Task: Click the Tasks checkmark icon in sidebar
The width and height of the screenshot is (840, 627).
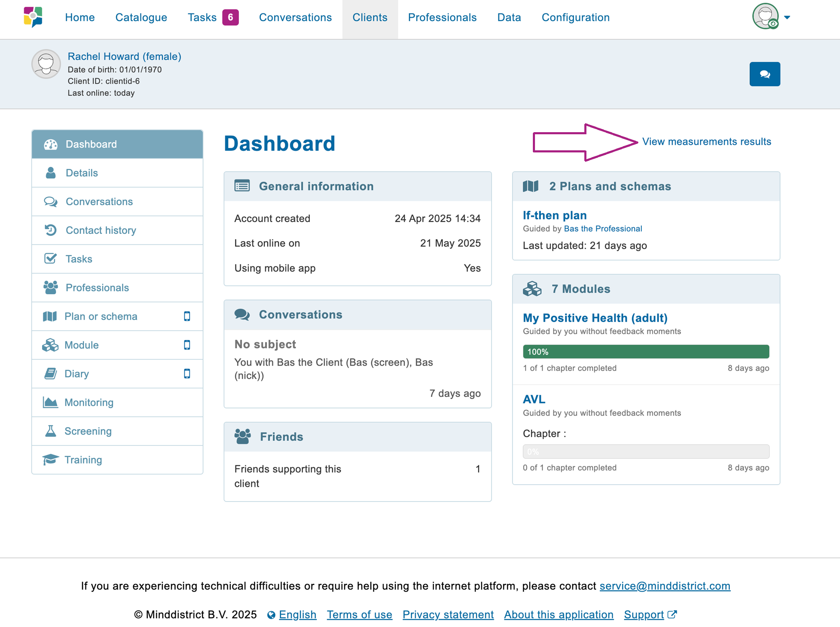Action: click(51, 258)
